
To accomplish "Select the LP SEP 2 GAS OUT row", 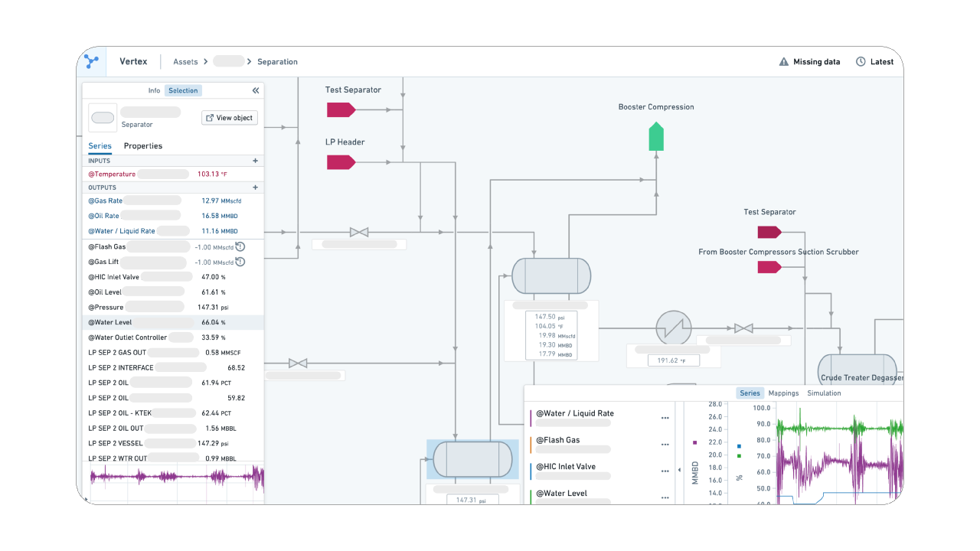I will 173,353.
